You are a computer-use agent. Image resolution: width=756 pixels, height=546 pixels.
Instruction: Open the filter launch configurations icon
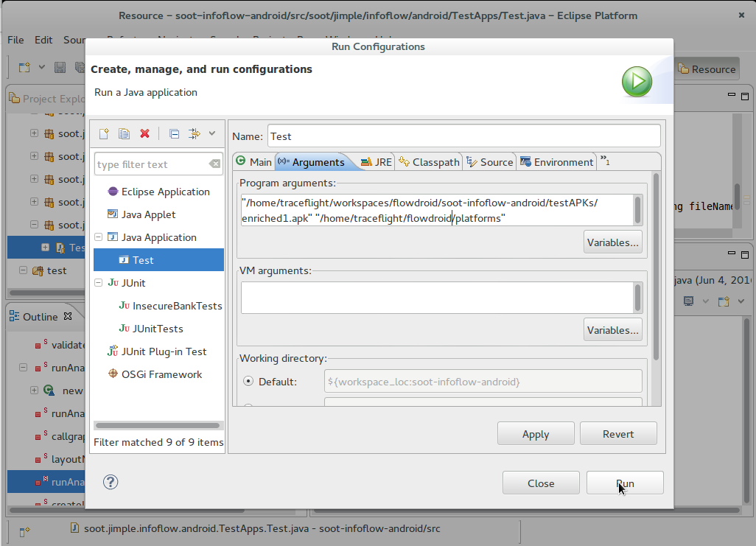pos(195,134)
